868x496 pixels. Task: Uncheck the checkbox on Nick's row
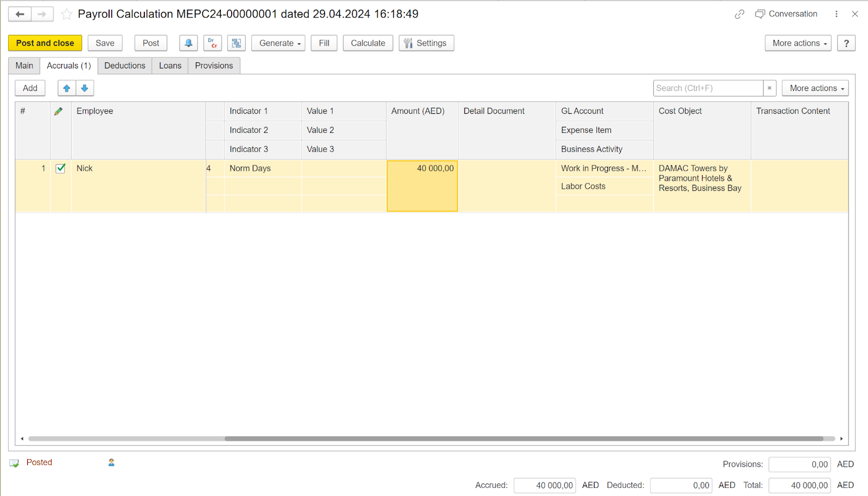60,168
